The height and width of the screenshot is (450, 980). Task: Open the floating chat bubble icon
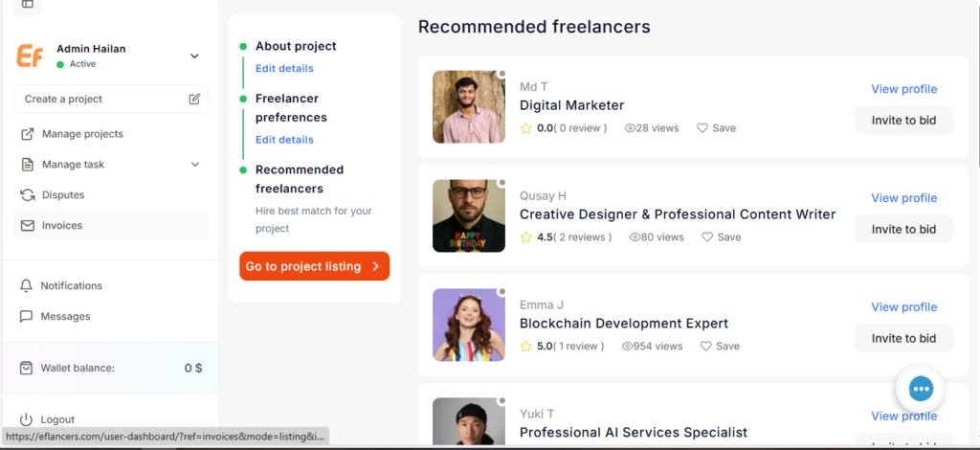(920, 388)
